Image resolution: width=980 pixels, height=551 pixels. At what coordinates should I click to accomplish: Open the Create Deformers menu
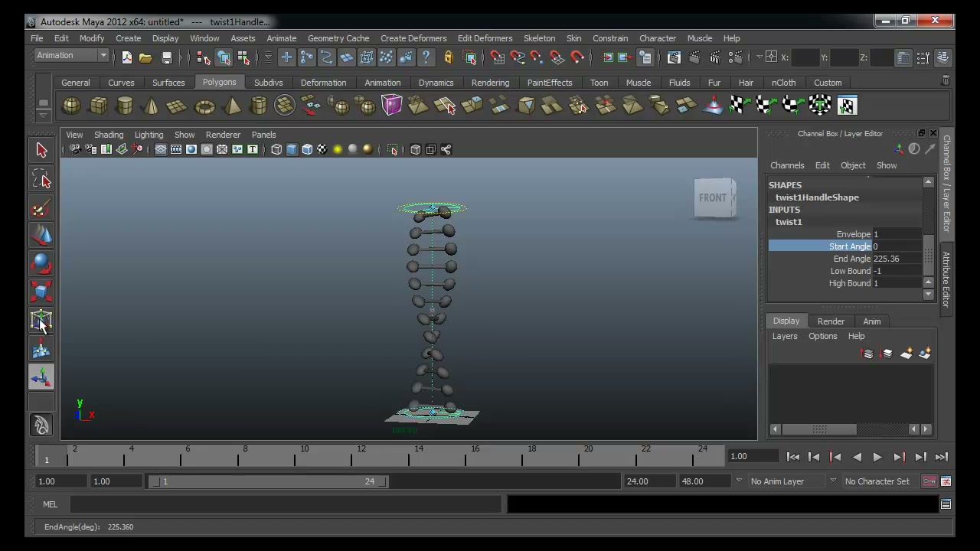(413, 38)
